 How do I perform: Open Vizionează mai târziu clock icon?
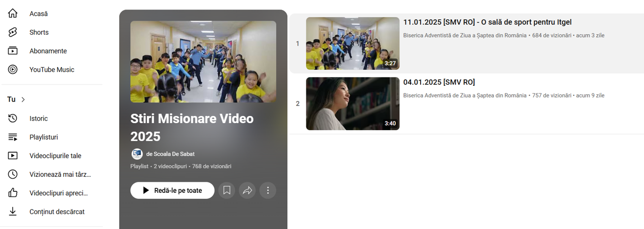click(x=13, y=174)
